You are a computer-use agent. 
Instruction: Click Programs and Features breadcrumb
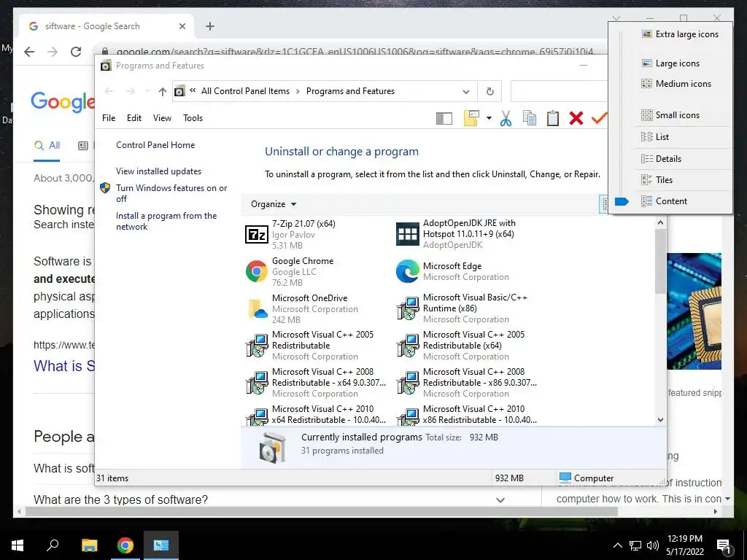click(350, 91)
